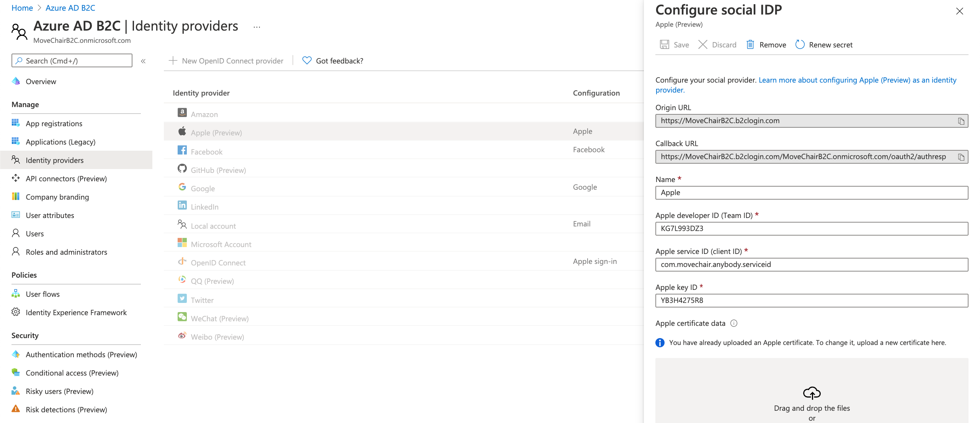Viewport: 980px width, 423px height.
Task: Click into the sidebar Search field
Action: (x=72, y=61)
